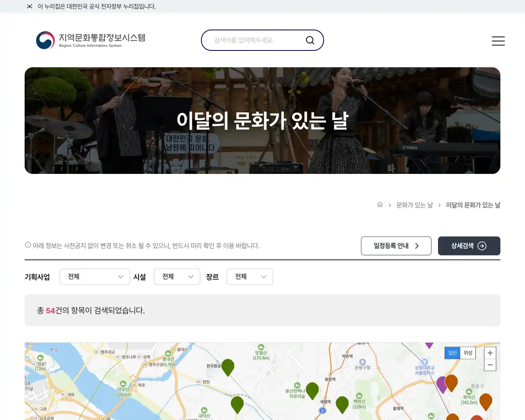Screen dimensions: 525x420
Task: Open the 문화가 있는 날 breadcrumb link
Action: [414, 205]
